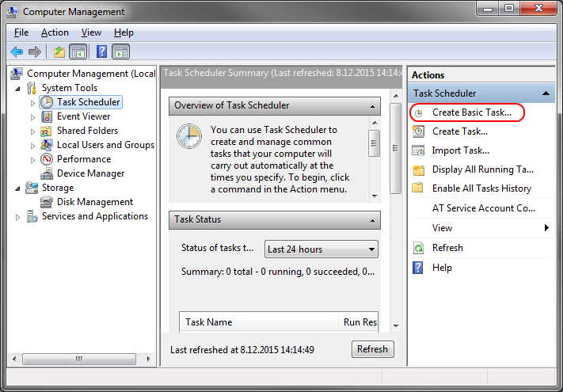Expand the Local Users and Groups node

[32, 146]
